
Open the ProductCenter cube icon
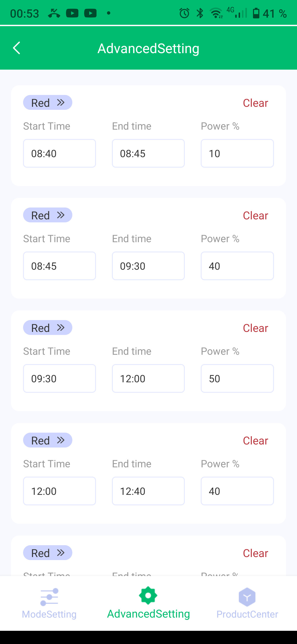click(x=247, y=597)
